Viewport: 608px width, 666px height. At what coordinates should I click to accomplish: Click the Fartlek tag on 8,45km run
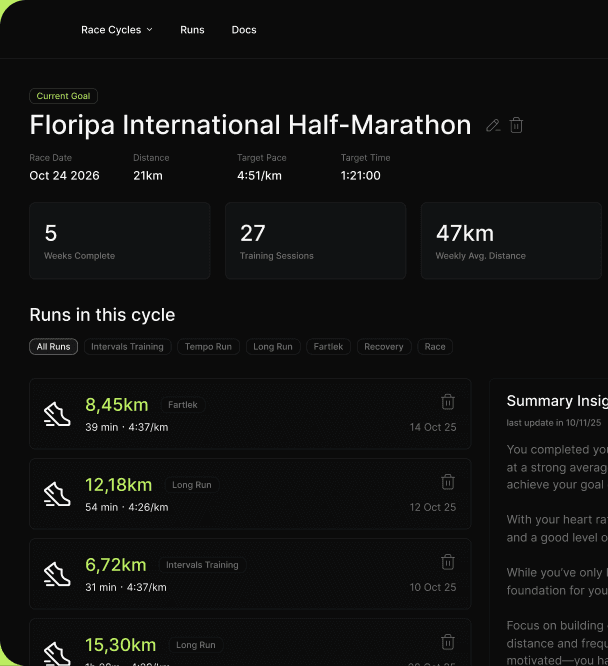[x=183, y=405]
